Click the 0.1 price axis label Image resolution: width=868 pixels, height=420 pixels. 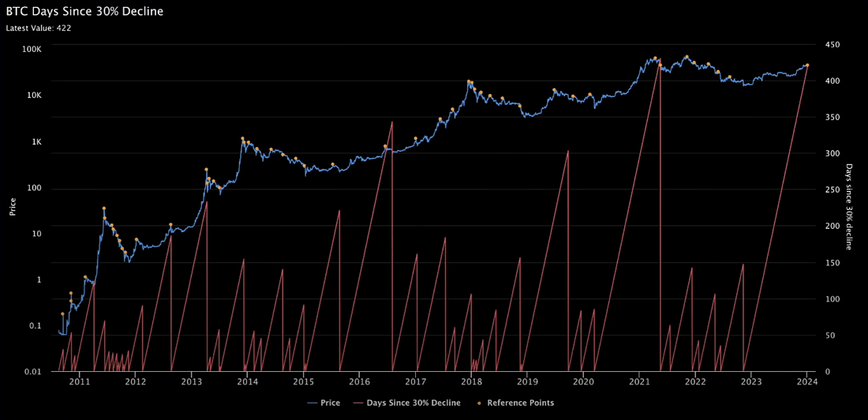tap(36, 326)
